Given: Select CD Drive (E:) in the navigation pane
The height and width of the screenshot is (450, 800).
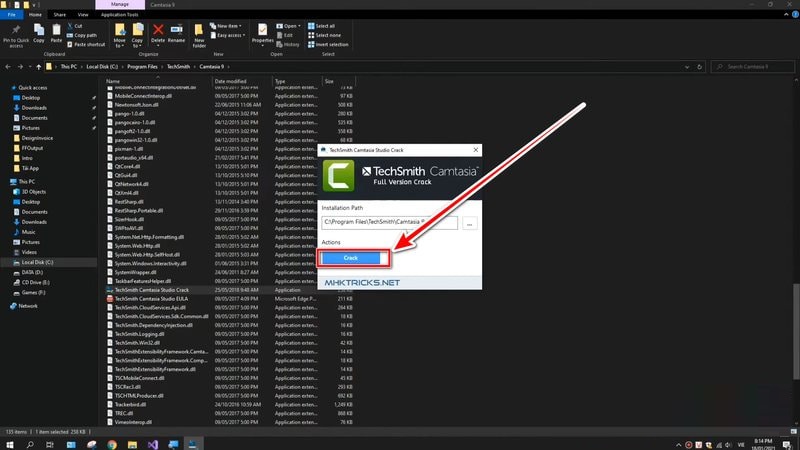Looking at the screenshot, I should pyautogui.click(x=35, y=283).
